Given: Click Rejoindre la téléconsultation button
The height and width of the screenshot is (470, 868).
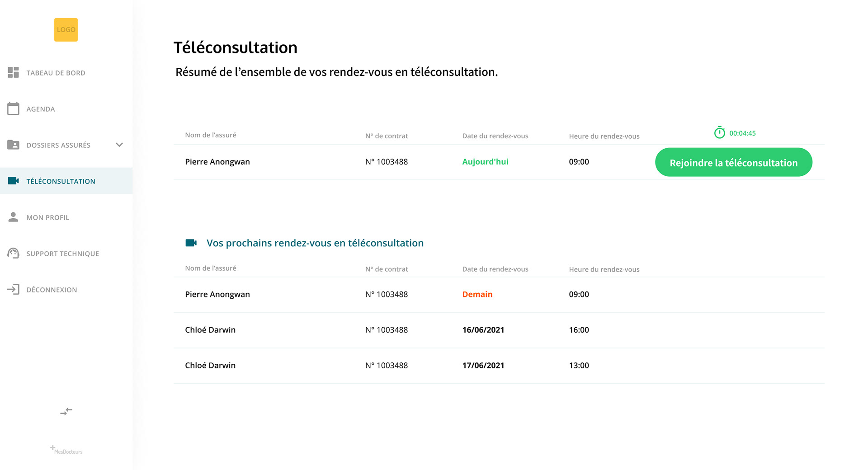Looking at the screenshot, I should pyautogui.click(x=733, y=162).
